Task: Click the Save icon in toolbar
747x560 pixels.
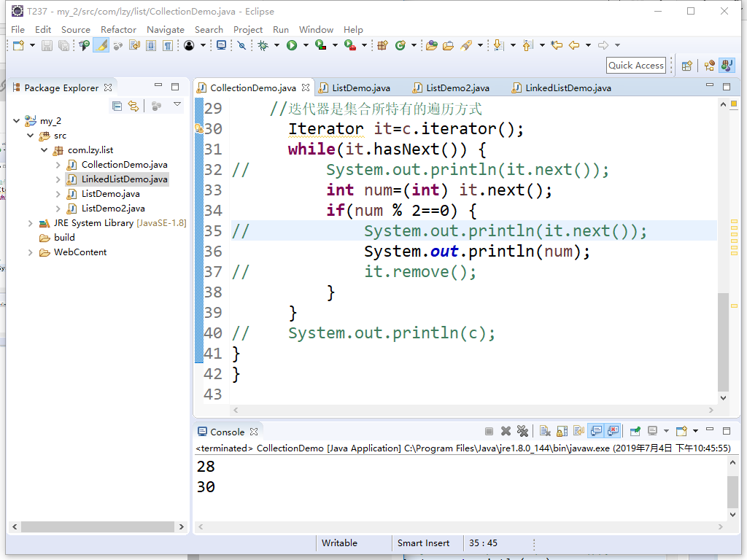Action: point(47,45)
